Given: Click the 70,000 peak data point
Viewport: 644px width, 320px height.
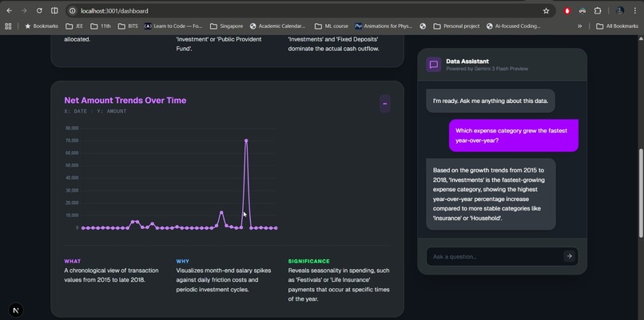Looking at the screenshot, I should pos(246,140).
